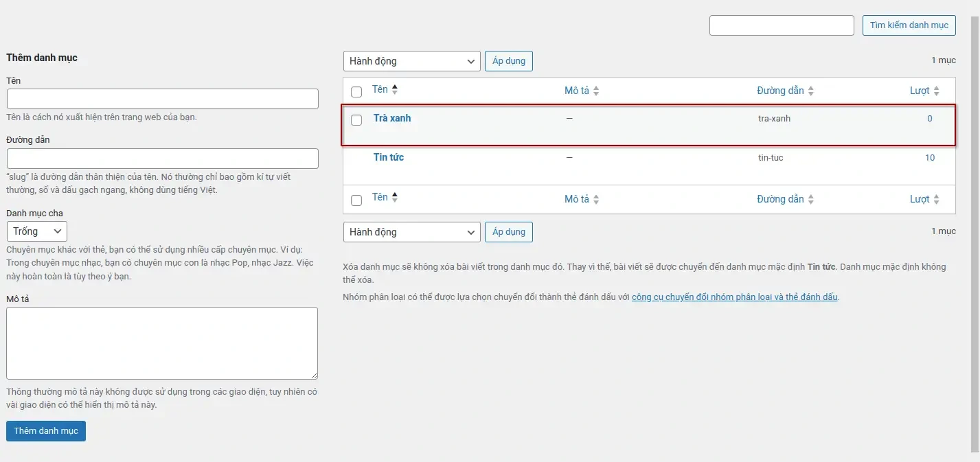Click sort arrows beside bottom Lượt header

936,200
